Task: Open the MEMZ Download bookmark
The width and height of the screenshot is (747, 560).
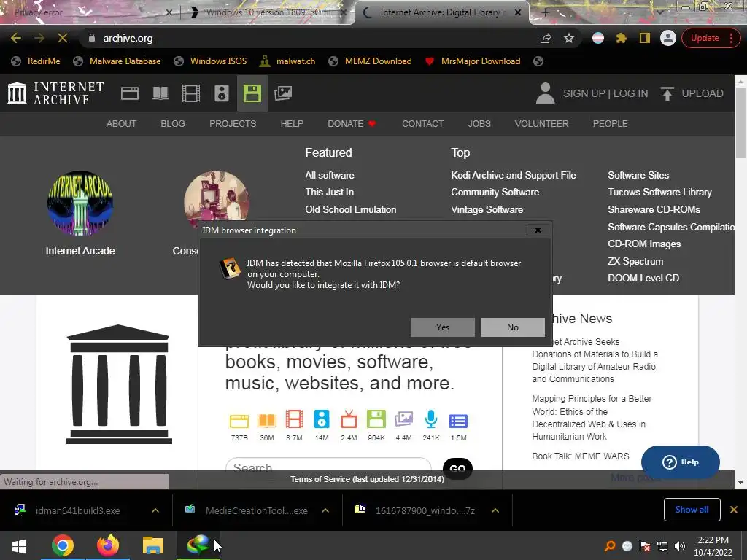Action: (370, 61)
